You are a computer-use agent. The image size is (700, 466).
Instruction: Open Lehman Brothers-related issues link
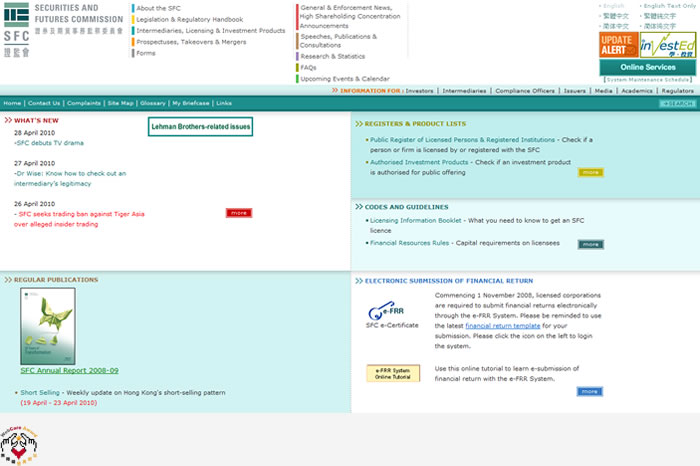pyautogui.click(x=200, y=127)
